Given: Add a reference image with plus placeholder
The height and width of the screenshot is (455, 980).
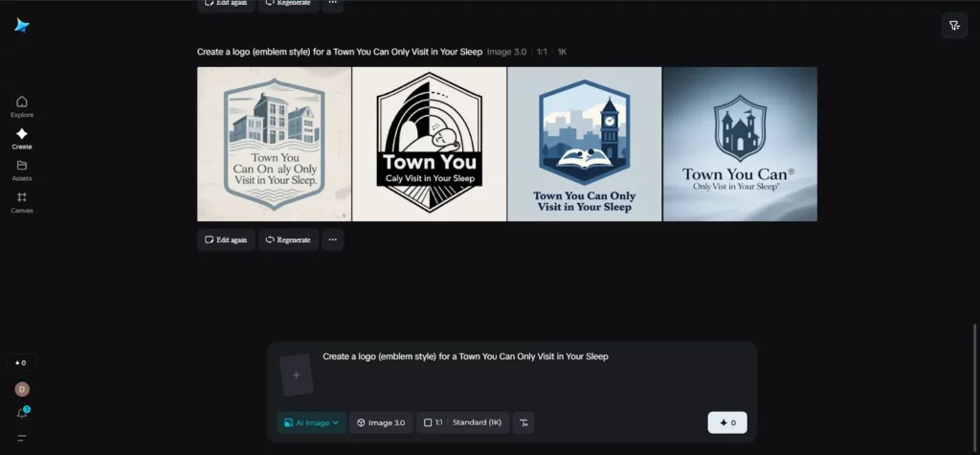Looking at the screenshot, I should pos(297,375).
